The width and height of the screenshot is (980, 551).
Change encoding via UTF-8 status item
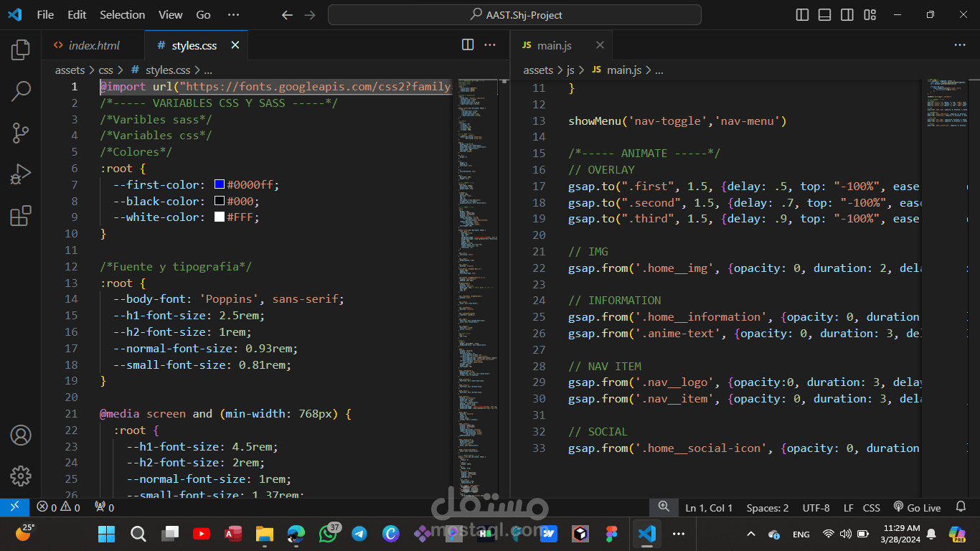pyautogui.click(x=816, y=507)
